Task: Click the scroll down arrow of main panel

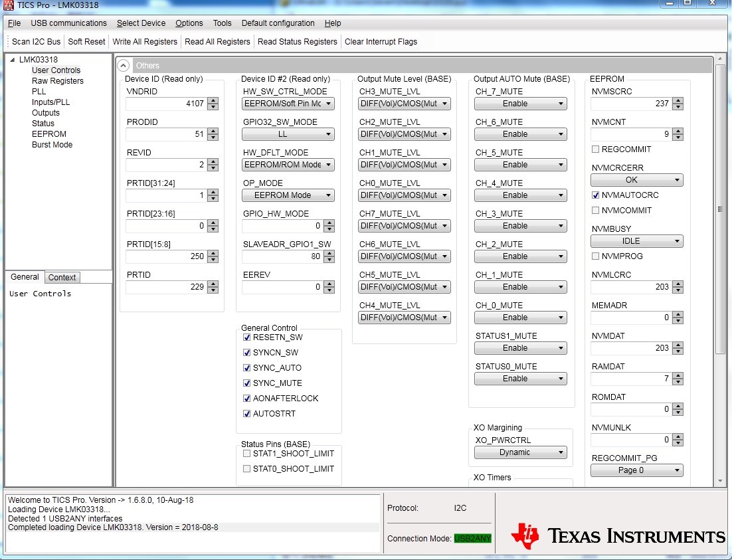Action: [x=719, y=480]
